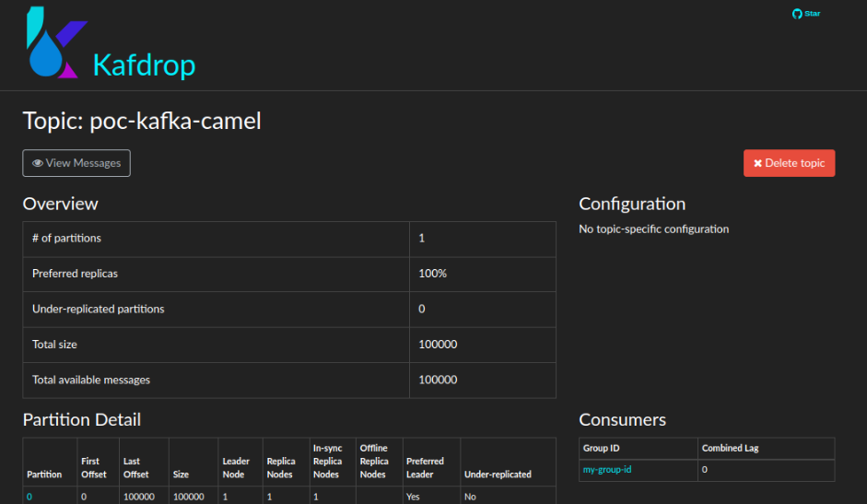Click the 'Preferred replicas' row label
Image resolution: width=867 pixels, height=504 pixels.
(x=76, y=274)
